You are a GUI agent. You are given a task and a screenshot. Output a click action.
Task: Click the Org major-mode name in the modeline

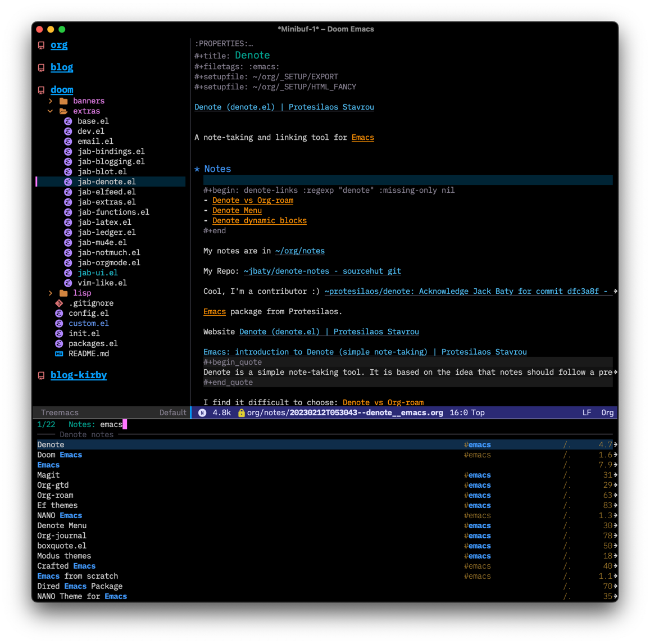pyautogui.click(x=607, y=412)
